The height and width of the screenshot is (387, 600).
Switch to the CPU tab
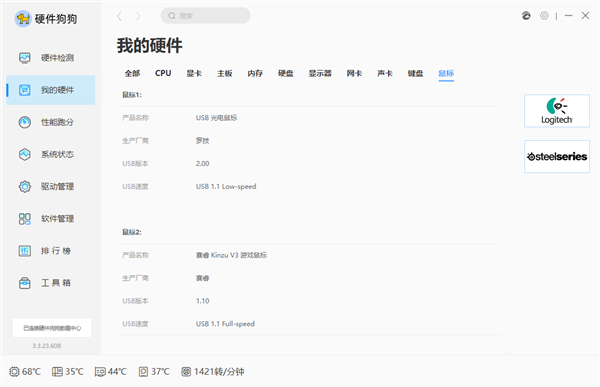(x=163, y=73)
